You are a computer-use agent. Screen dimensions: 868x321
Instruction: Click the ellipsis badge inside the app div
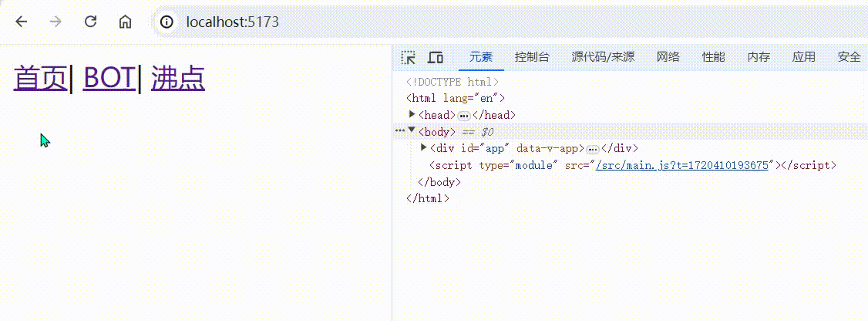[x=593, y=149]
